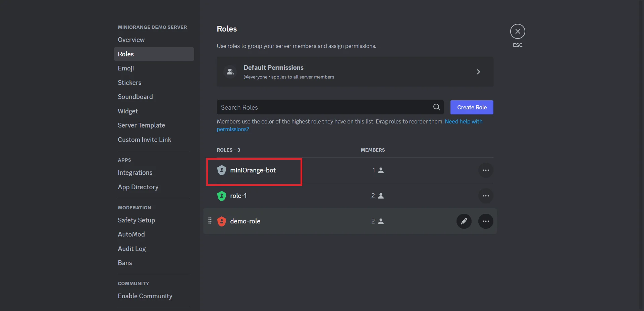Click the search magnifier icon in Search Roles

[x=436, y=107]
